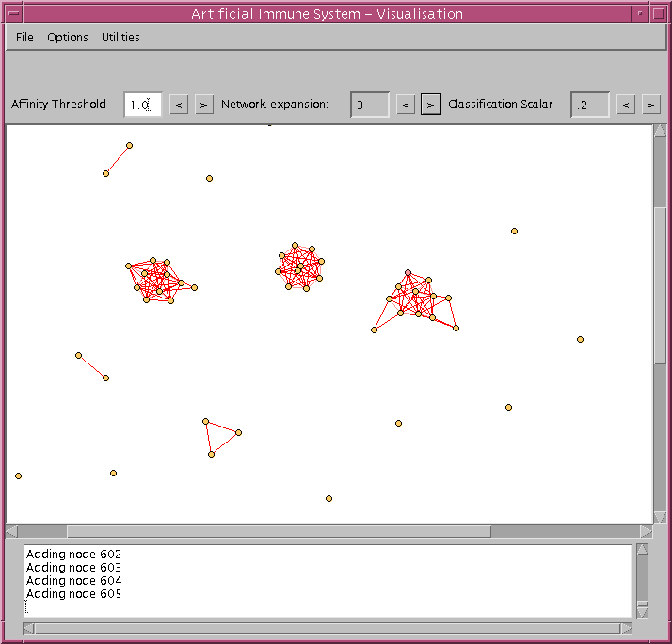Open the File menu
This screenshot has height=644, width=672.
pos(24,38)
